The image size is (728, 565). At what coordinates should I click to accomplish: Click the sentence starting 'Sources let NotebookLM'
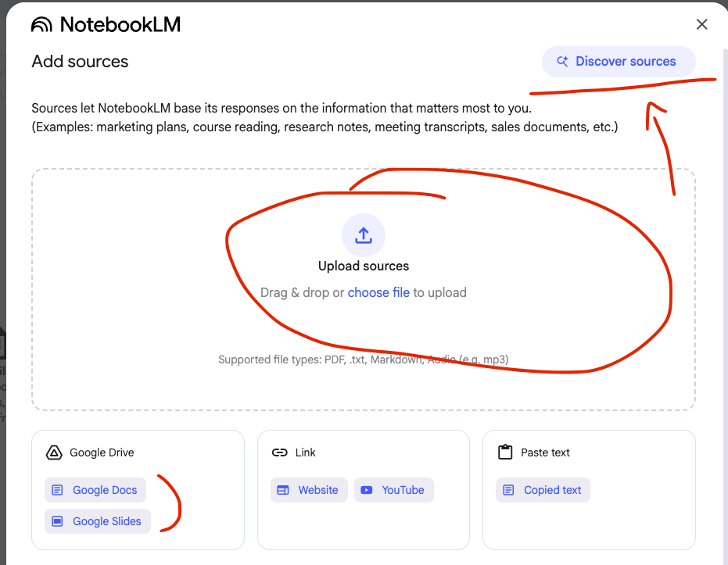(x=282, y=108)
